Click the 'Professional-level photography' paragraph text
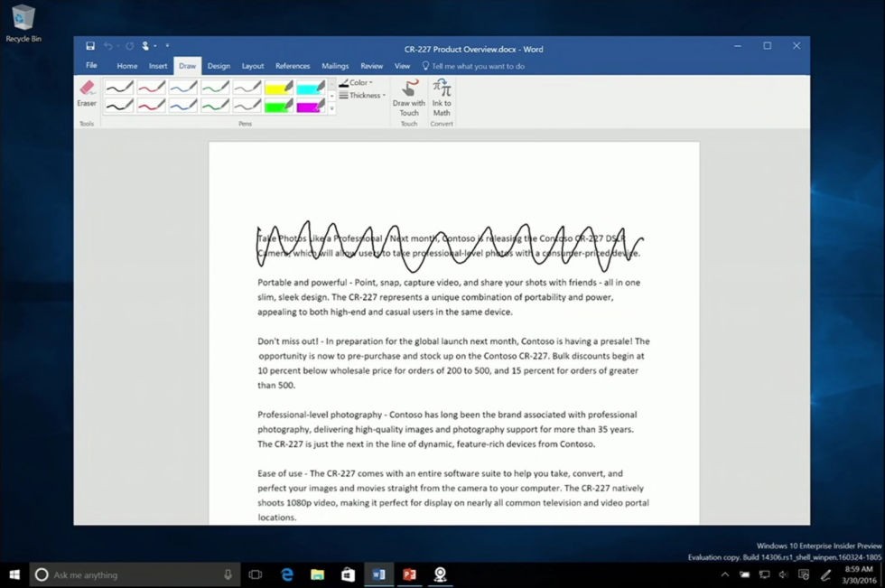The width and height of the screenshot is (885, 588). coord(447,429)
